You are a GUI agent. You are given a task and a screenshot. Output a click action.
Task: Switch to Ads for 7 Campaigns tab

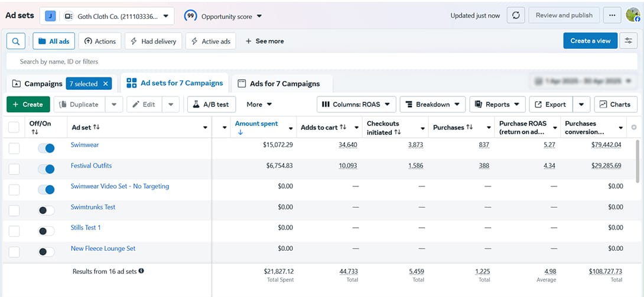284,84
